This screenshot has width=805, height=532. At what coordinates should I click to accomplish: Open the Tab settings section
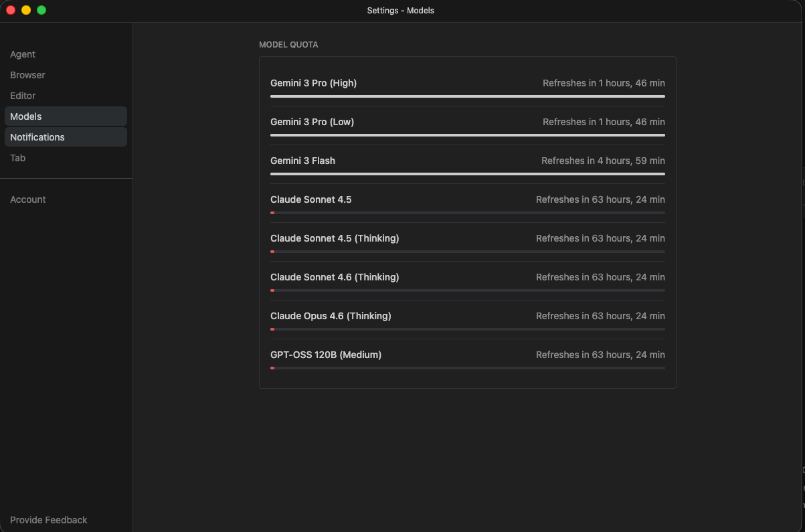[66, 158]
